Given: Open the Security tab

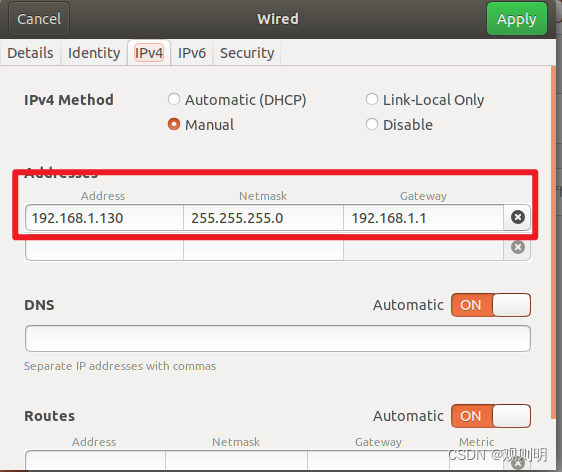Looking at the screenshot, I should click(247, 53).
